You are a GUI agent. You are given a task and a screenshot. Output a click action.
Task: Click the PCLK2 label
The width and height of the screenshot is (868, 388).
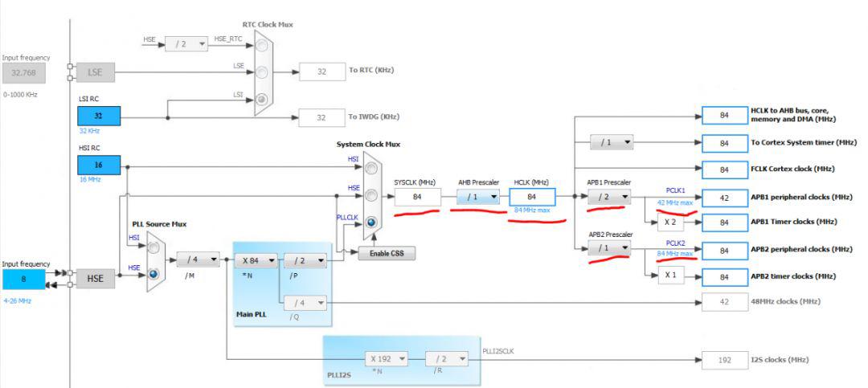pyautogui.click(x=675, y=243)
